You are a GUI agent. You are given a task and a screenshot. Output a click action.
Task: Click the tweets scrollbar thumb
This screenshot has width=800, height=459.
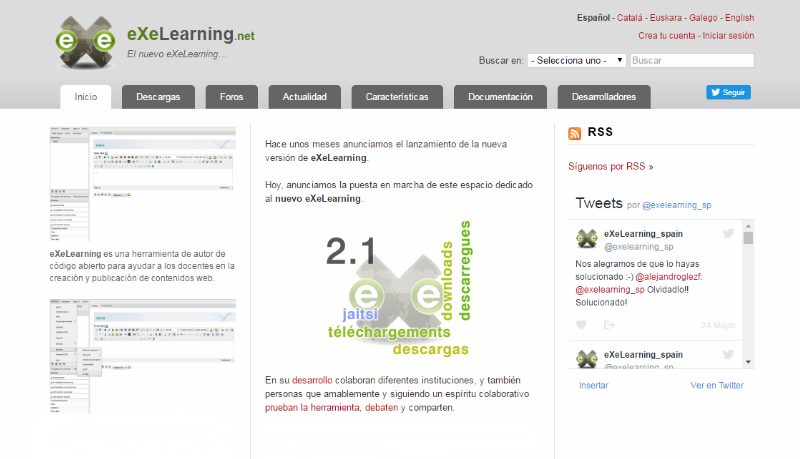748,238
